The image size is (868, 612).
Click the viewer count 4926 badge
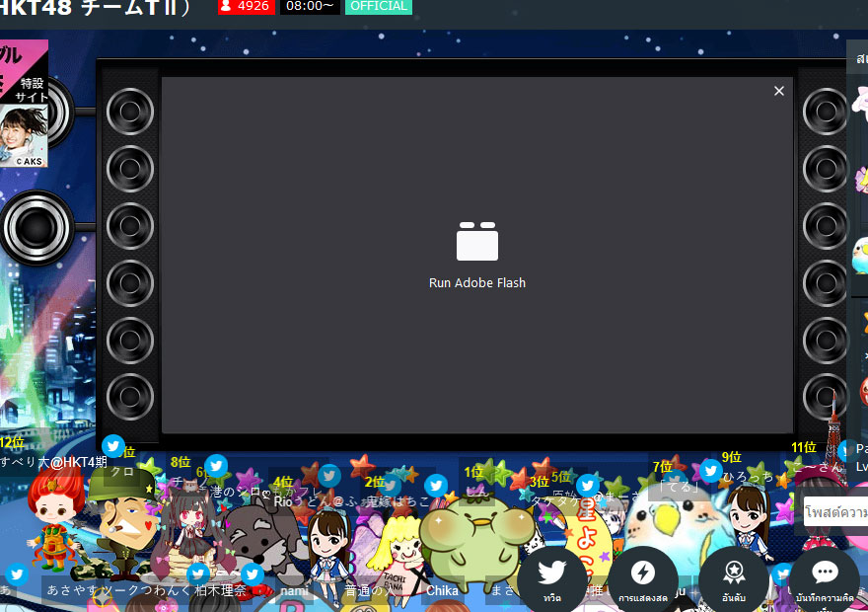pos(247,6)
